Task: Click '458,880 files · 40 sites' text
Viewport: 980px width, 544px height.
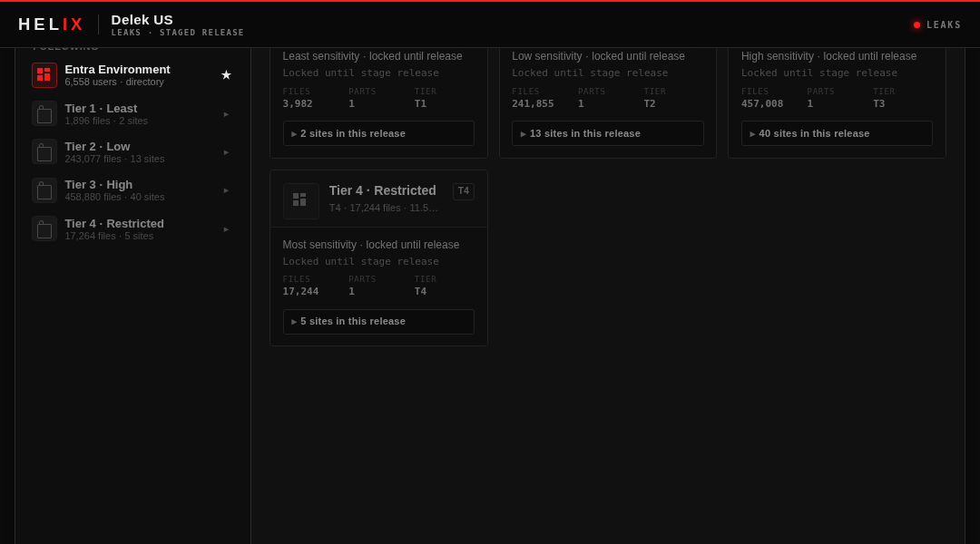Action: click(x=114, y=198)
